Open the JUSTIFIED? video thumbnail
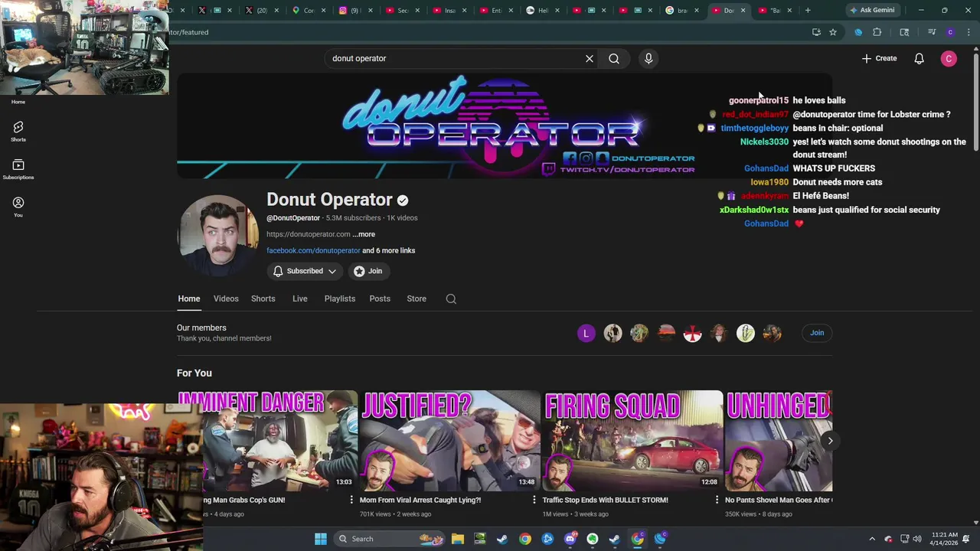Screen dimensions: 980x551 [x=450, y=441]
